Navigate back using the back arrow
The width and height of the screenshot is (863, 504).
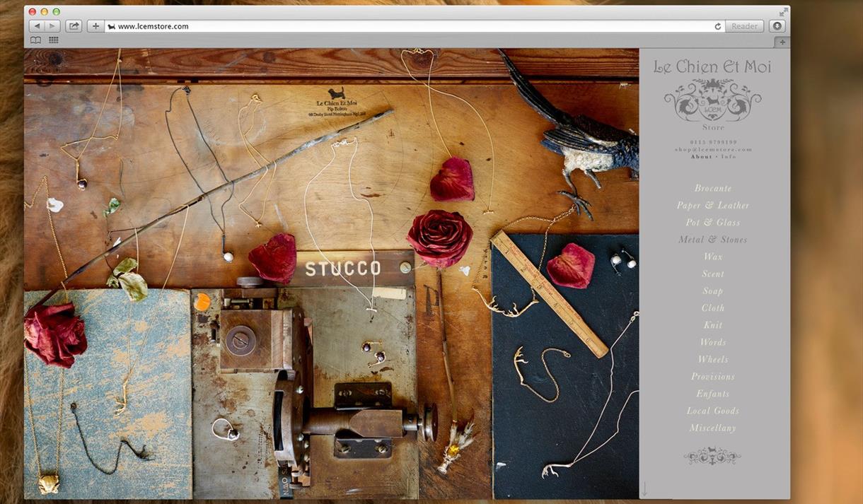click(x=36, y=25)
